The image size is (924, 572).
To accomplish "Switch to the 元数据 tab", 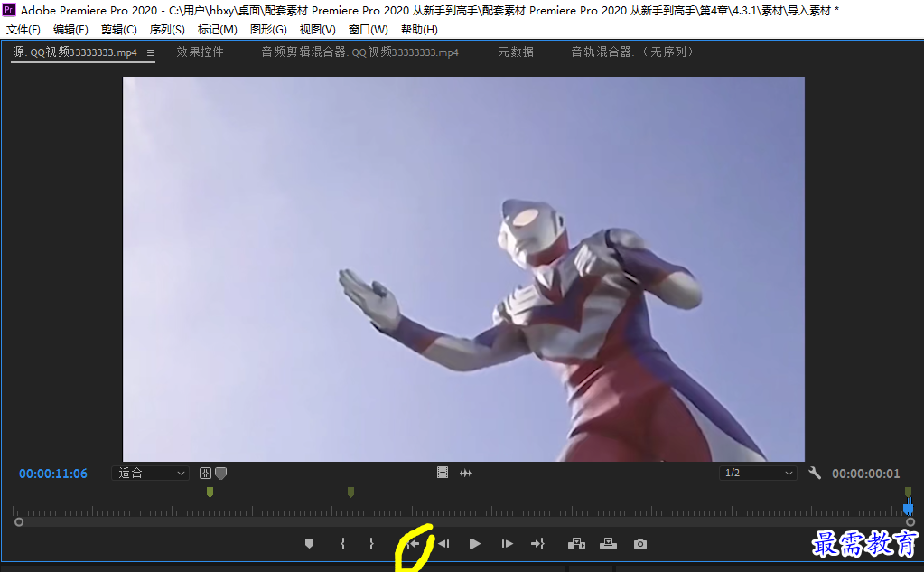I will tap(516, 52).
